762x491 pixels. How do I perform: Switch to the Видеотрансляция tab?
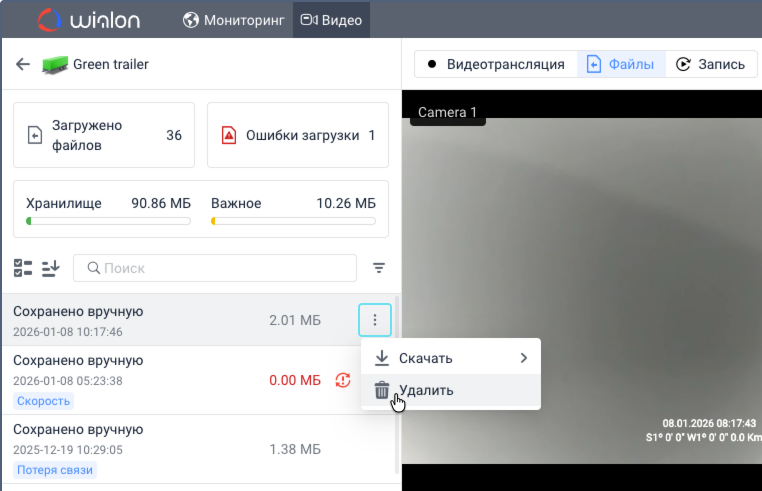[x=495, y=64]
